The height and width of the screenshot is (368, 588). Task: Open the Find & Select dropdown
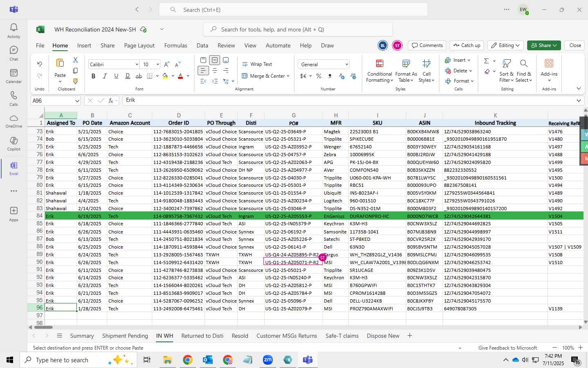point(523,71)
